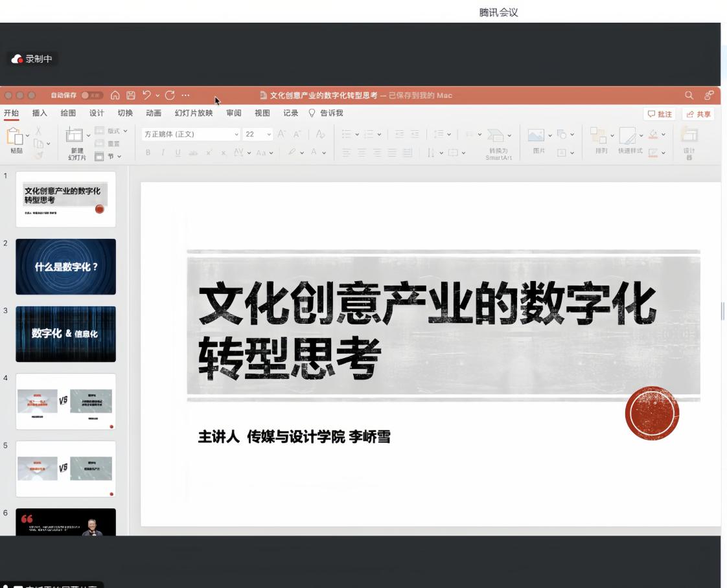Image resolution: width=727 pixels, height=588 pixels.
Task: Click the Save disk icon
Action: click(131, 96)
